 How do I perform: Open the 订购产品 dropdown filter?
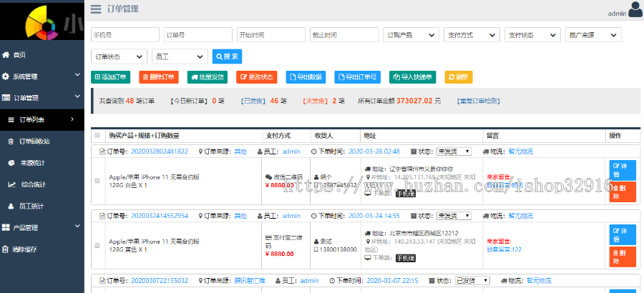(411, 35)
